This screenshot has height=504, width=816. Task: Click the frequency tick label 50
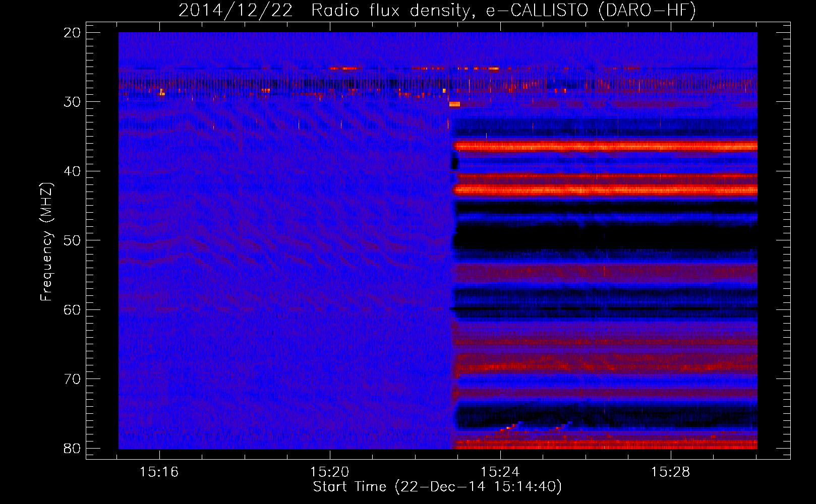point(73,240)
